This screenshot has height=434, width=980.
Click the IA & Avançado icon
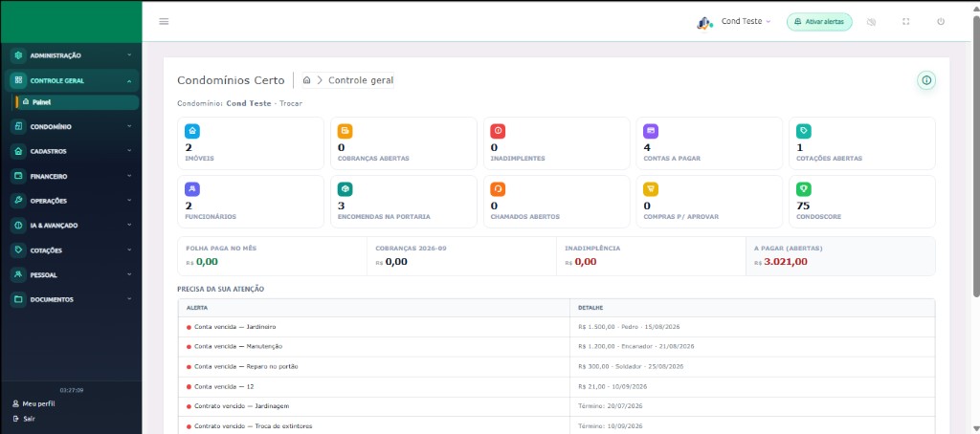coord(18,226)
